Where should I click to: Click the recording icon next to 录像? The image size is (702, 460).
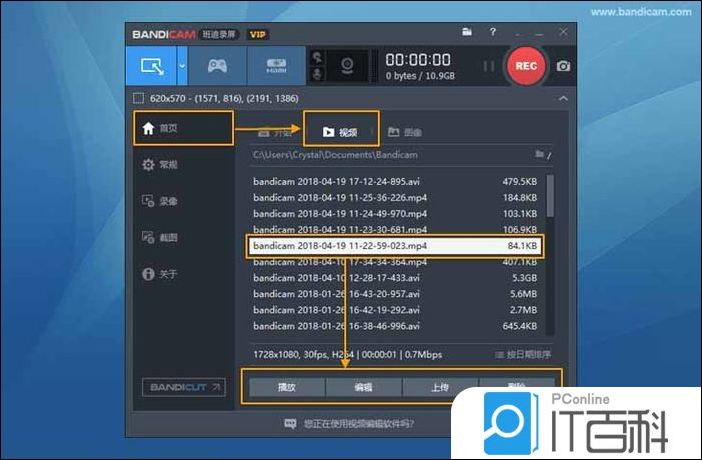coord(148,201)
